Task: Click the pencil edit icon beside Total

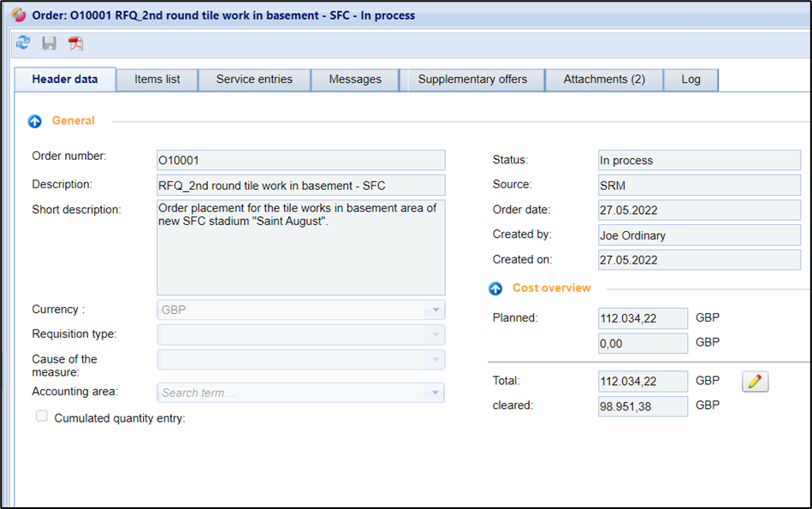Action: coord(755,382)
